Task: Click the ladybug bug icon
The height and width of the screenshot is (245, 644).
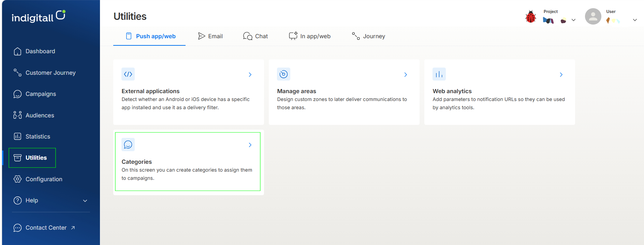Action: 531,17
